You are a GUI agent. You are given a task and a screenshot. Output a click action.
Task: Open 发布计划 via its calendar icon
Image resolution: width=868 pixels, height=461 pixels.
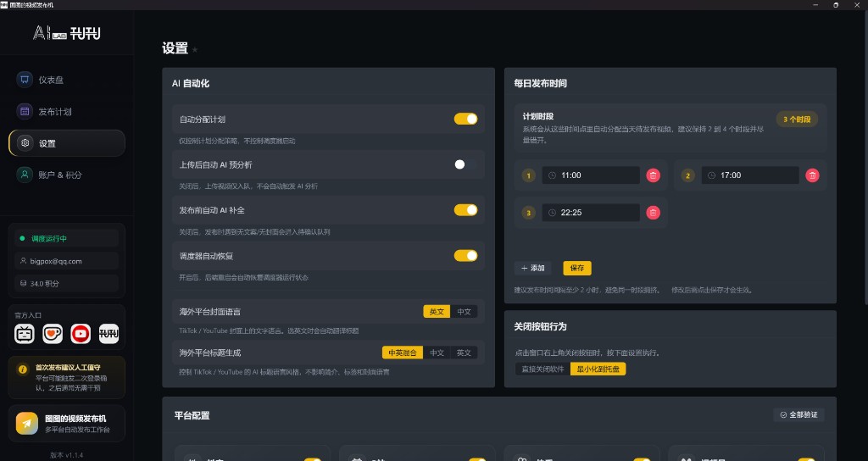pos(25,111)
